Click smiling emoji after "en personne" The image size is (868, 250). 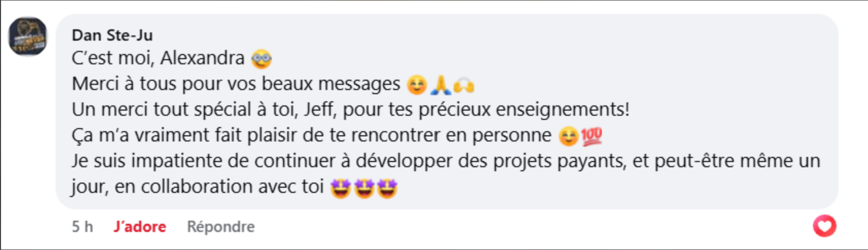coord(568,136)
